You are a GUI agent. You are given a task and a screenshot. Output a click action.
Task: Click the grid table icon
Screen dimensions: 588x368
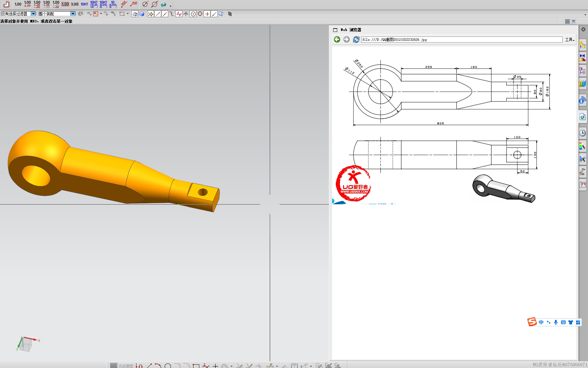(x=230, y=14)
